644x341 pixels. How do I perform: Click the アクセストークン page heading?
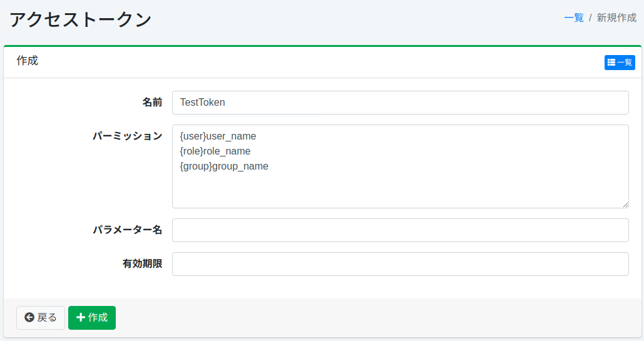(x=80, y=19)
